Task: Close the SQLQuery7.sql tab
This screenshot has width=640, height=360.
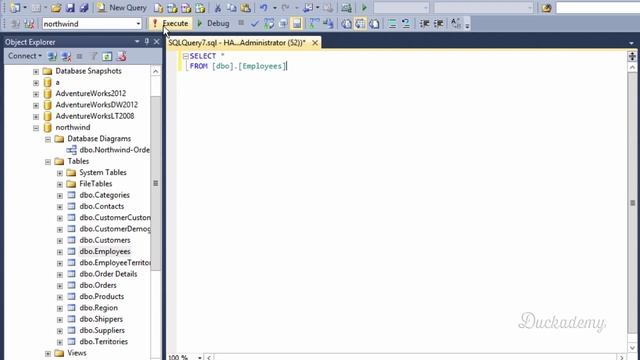Action: [315, 42]
